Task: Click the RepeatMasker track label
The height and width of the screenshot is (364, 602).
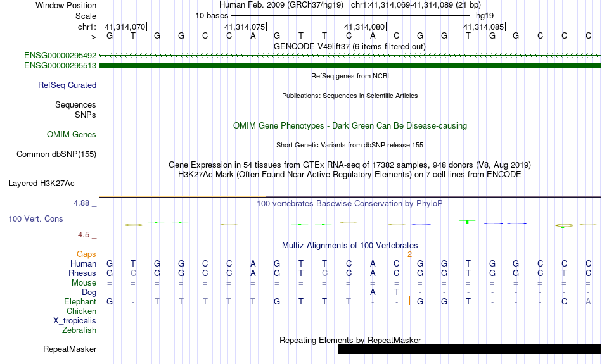Action: point(70,349)
